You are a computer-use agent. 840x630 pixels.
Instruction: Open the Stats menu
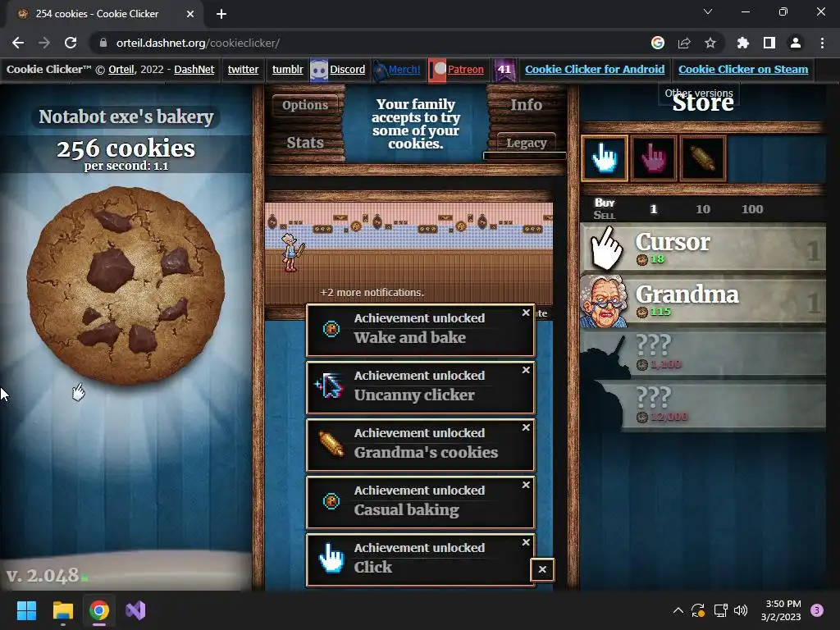[x=305, y=143]
